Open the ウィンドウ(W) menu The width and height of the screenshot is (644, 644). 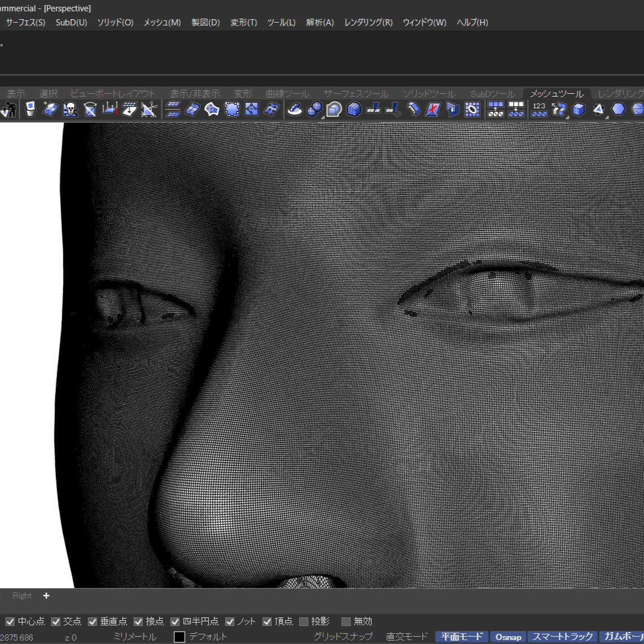click(x=425, y=23)
